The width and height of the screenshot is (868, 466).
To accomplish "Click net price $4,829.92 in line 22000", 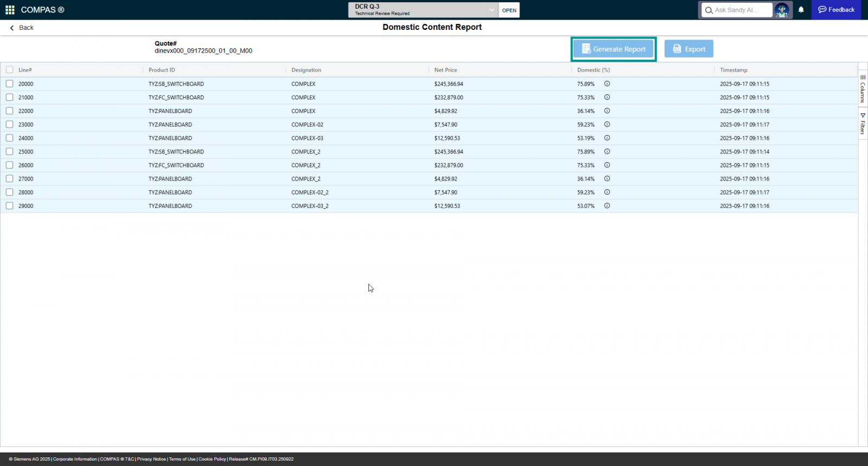I will pos(445,111).
